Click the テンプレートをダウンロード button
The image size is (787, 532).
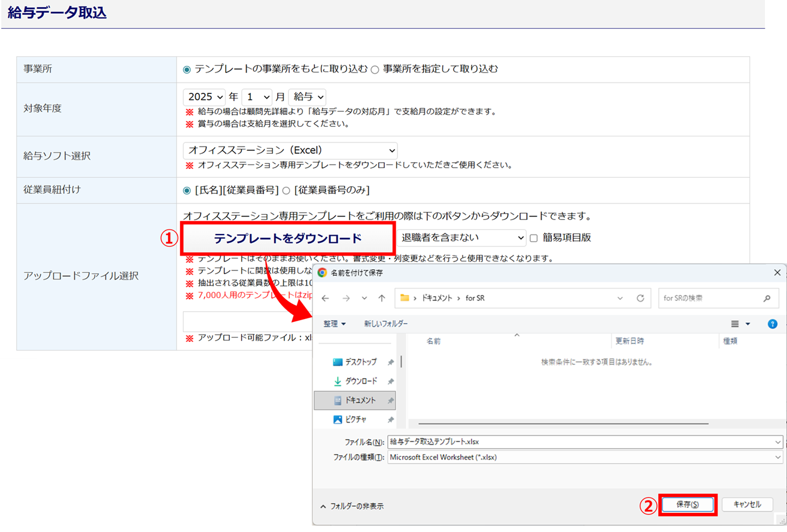(x=288, y=238)
